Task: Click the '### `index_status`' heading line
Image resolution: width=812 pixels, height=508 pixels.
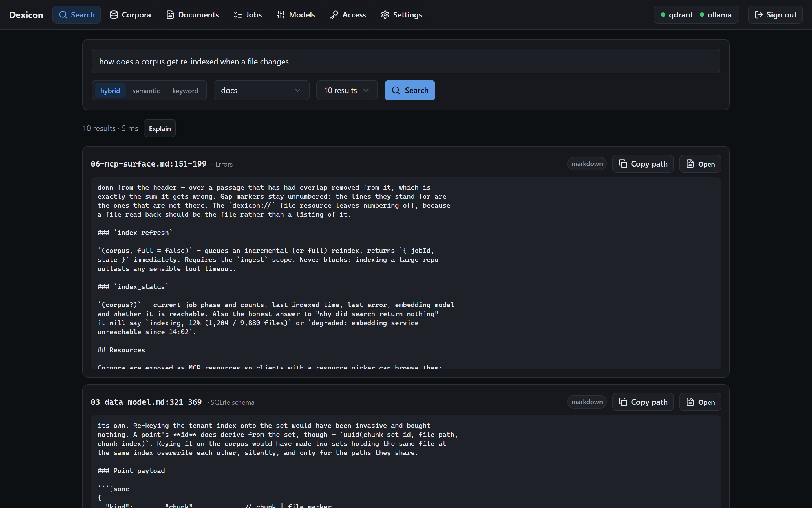Action: (x=133, y=286)
